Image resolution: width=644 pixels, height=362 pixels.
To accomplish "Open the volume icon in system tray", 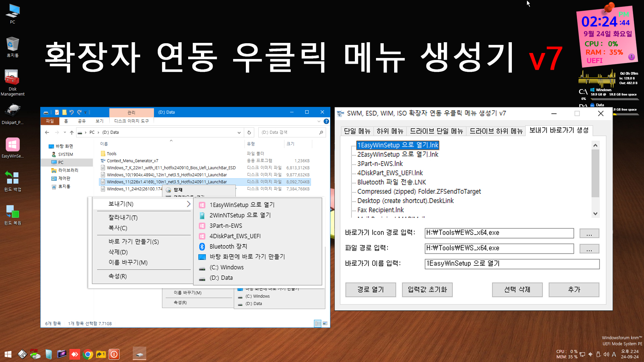I will tap(606, 354).
